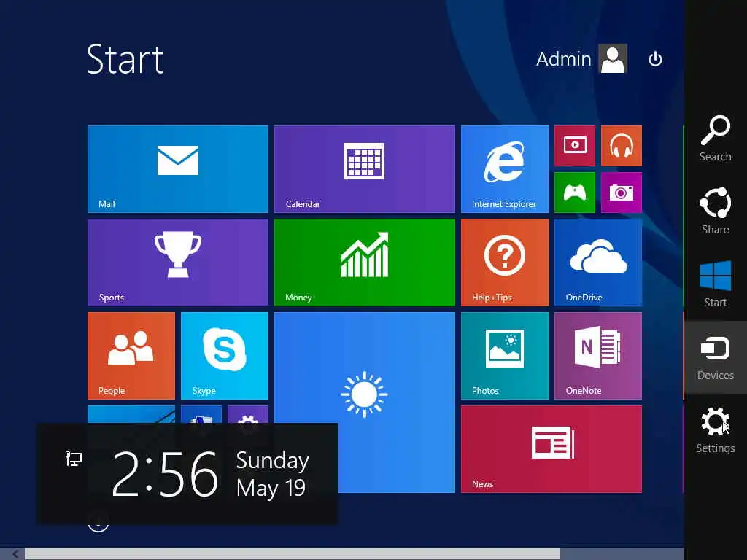The image size is (747, 560).
Task: Click the Share charm
Action: (x=715, y=211)
